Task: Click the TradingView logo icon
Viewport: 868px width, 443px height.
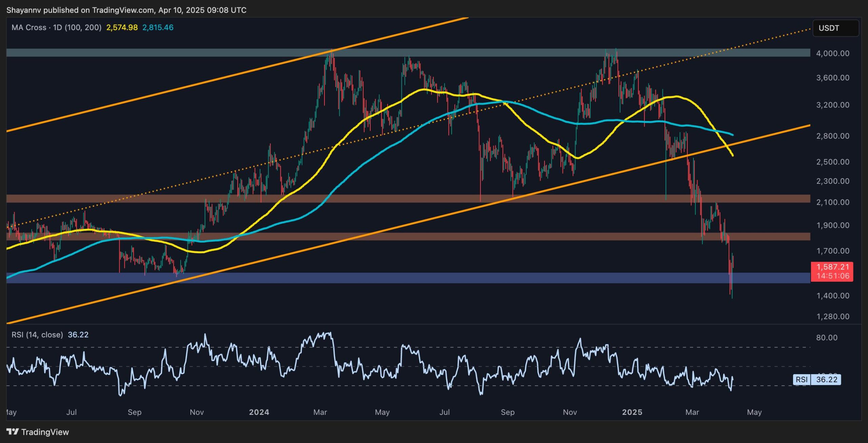Action: point(13,431)
